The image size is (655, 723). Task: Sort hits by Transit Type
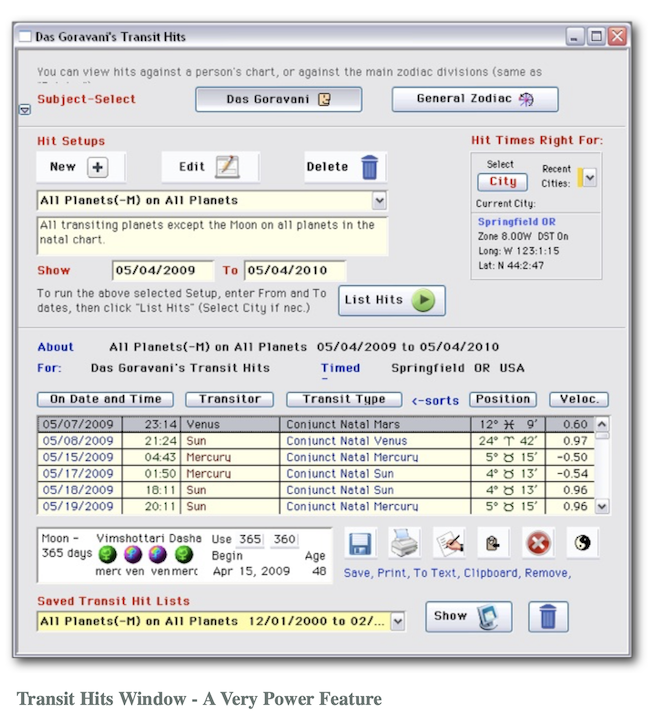point(344,399)
